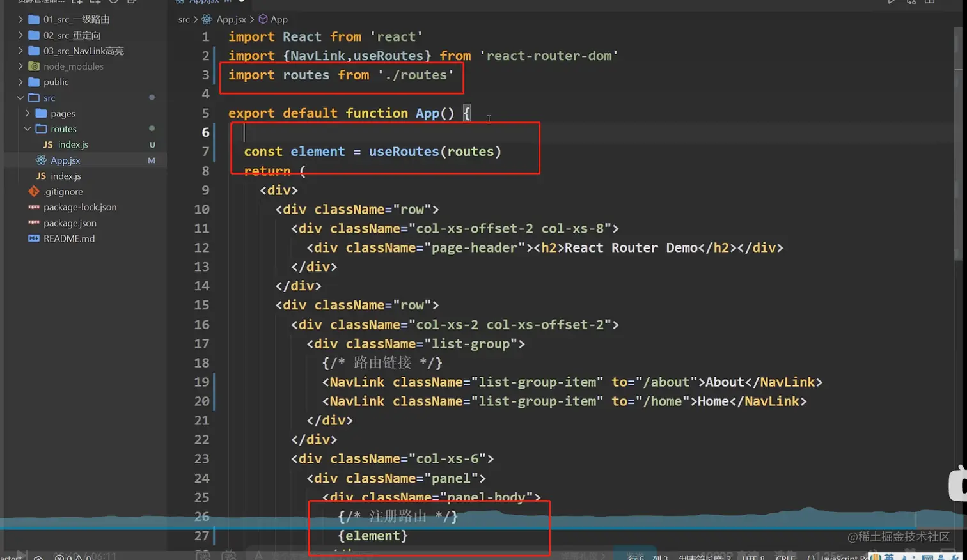
Task: Click the modified dot on src folder
Action: [152, 97]
